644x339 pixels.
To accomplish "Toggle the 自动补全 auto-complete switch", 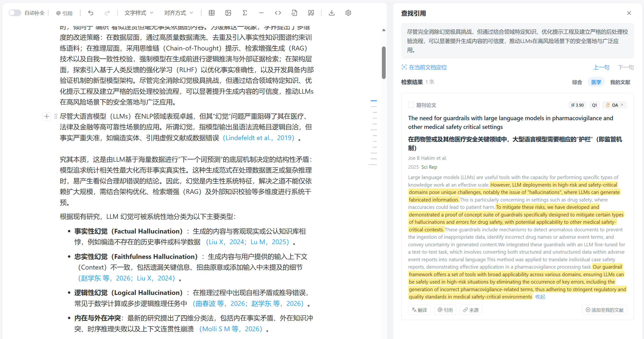I will pos(15,13).
